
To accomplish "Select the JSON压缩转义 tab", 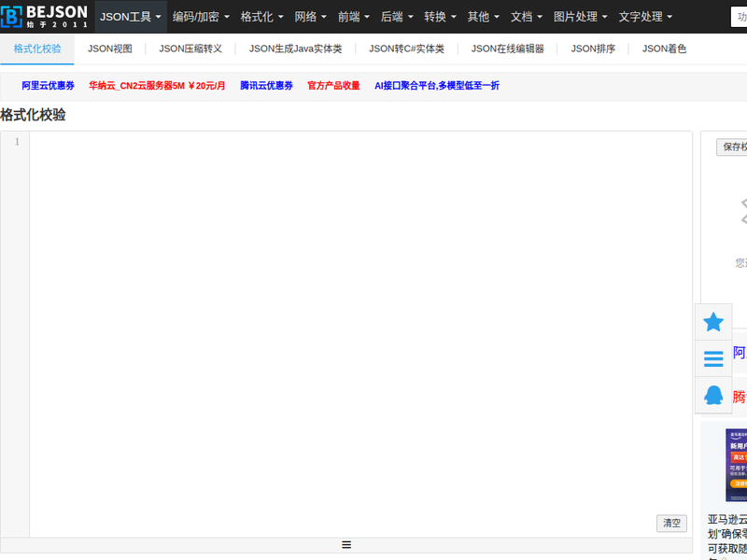I will click(190, 49).
